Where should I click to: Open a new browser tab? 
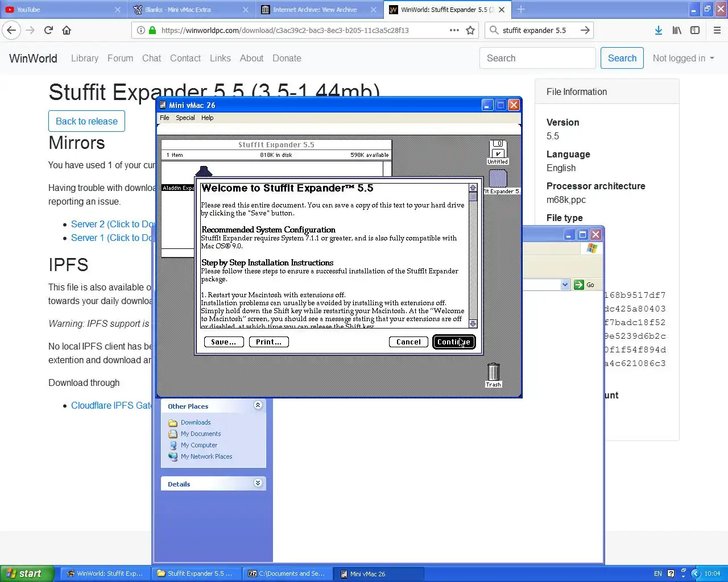(x=520, y=9)
